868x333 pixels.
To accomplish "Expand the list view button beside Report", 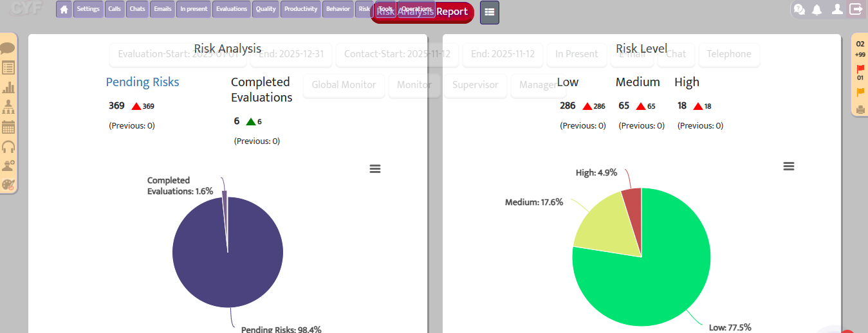I will click(490, 12).
